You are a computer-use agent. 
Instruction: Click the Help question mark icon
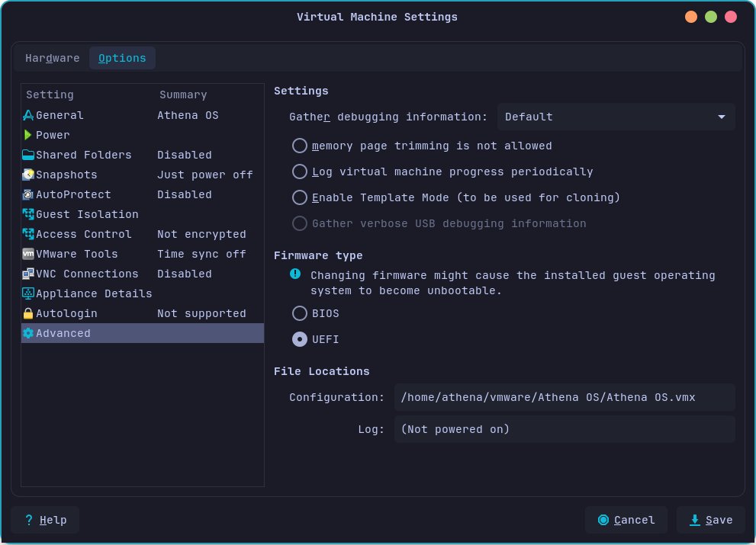(28, 520)
